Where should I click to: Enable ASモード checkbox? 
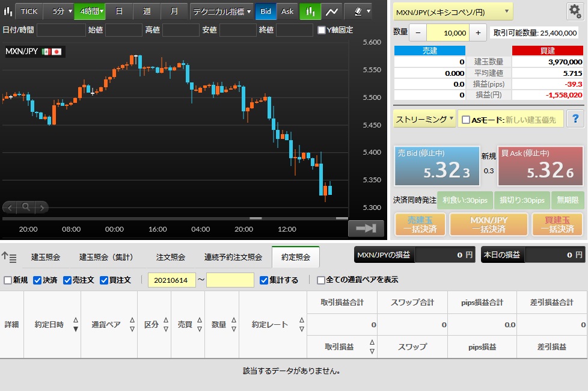466,120
